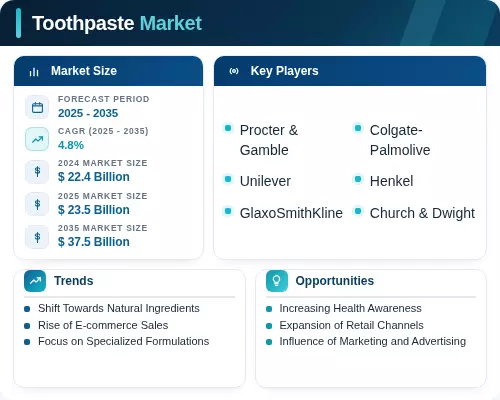Click the dollar icon for 2025 Market Size
The height and width of the screenshot is (400, 500).
pyautogui.click(x=37, y=204)
